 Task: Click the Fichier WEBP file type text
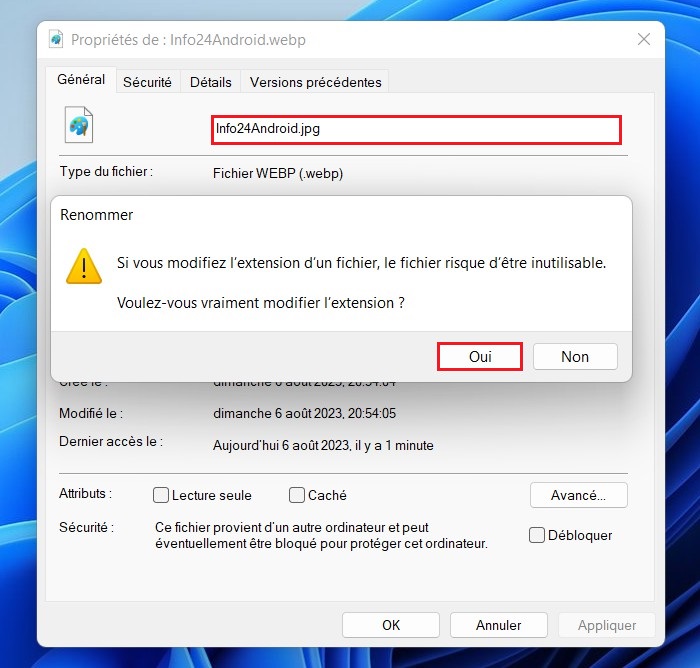tap(278, 173)
